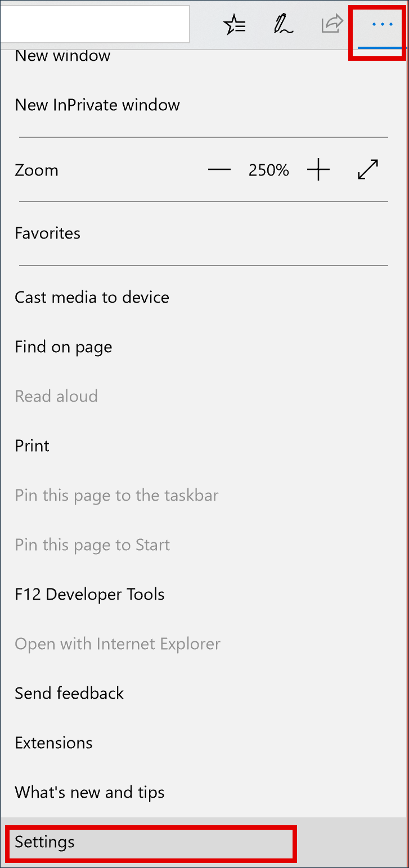Click the 250% zoom level value
The image size is (409, 868).
coord(268,169)
